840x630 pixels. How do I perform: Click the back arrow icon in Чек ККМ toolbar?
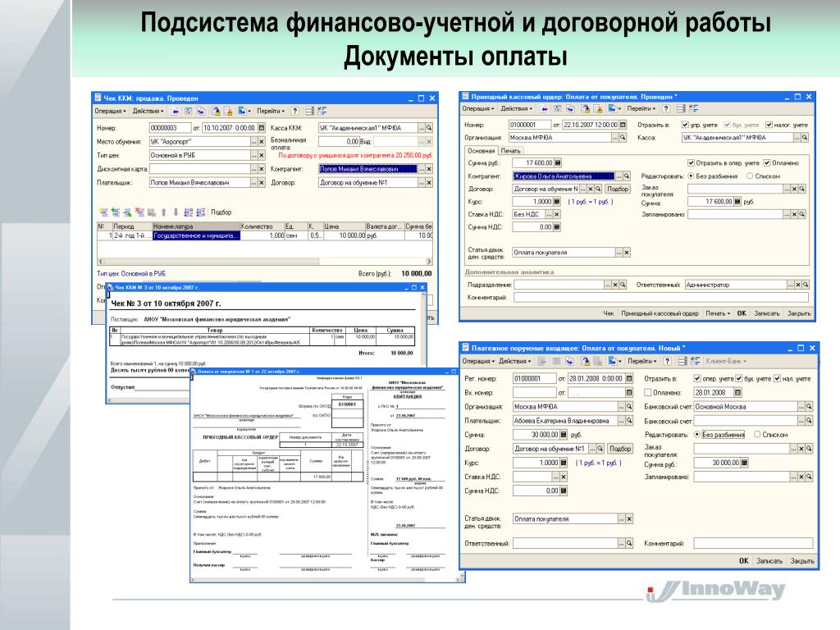pos(175,111)
